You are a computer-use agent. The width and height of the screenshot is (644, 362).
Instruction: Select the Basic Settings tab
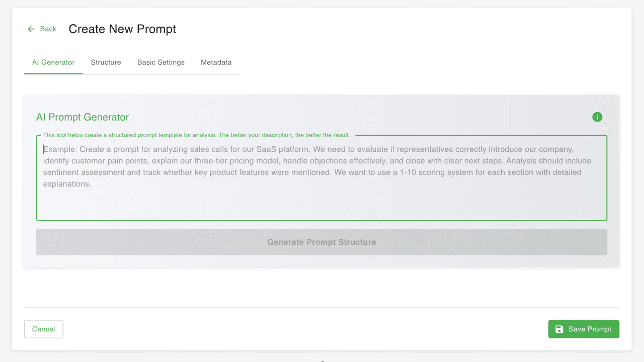(x=161, y=62)
